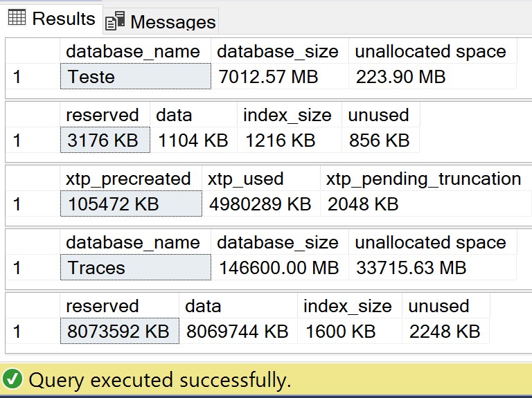
Task: Select the Teste database name cell
Action: tap(136, 76)
